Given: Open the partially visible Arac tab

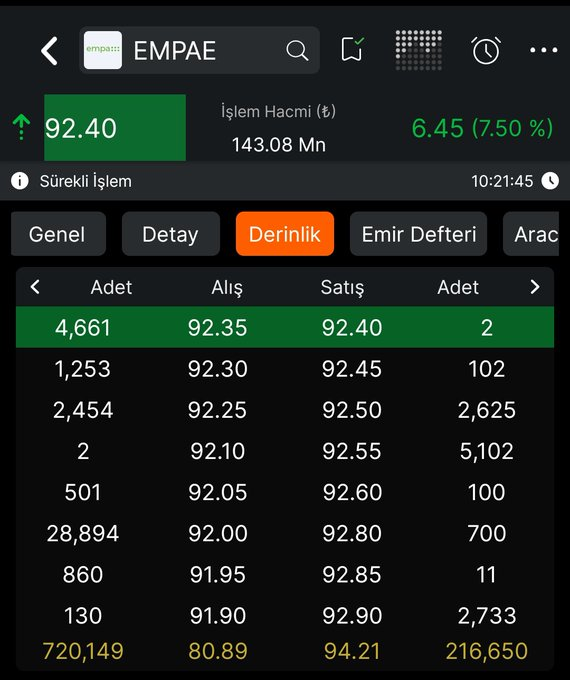Looking at the screenshot, I should (531, 234).
